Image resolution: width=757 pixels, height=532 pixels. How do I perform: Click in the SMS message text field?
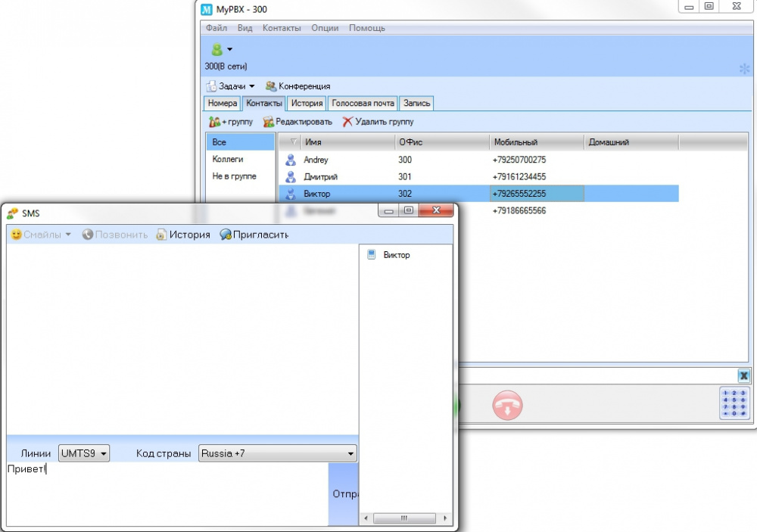coord(167,494)
